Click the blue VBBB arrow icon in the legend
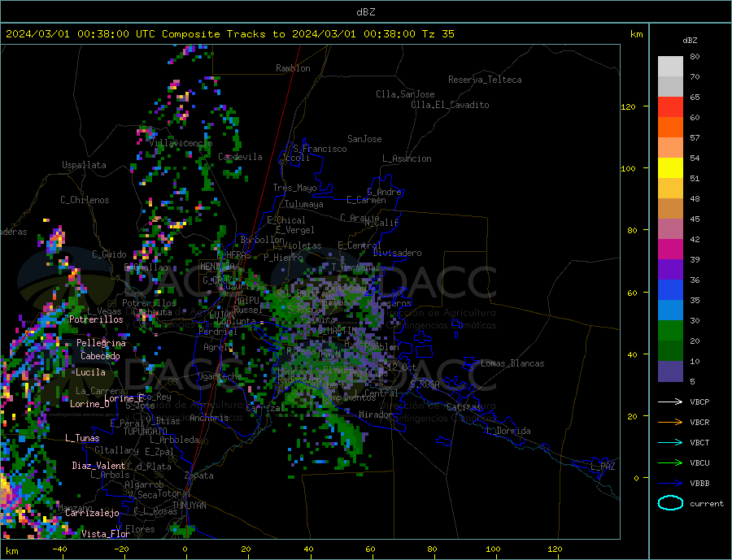The image size is (732, 560). 670,483
